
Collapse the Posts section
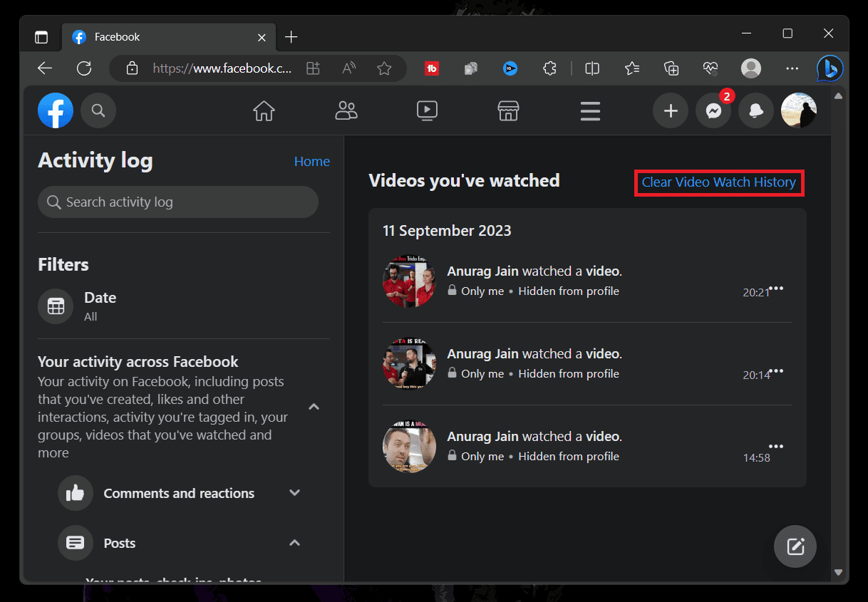(x=294, y=543)
